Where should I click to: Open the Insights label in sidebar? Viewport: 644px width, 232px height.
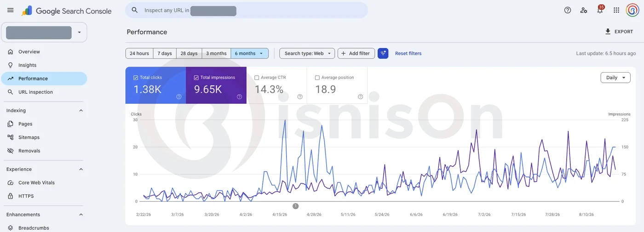click(28, 65)
